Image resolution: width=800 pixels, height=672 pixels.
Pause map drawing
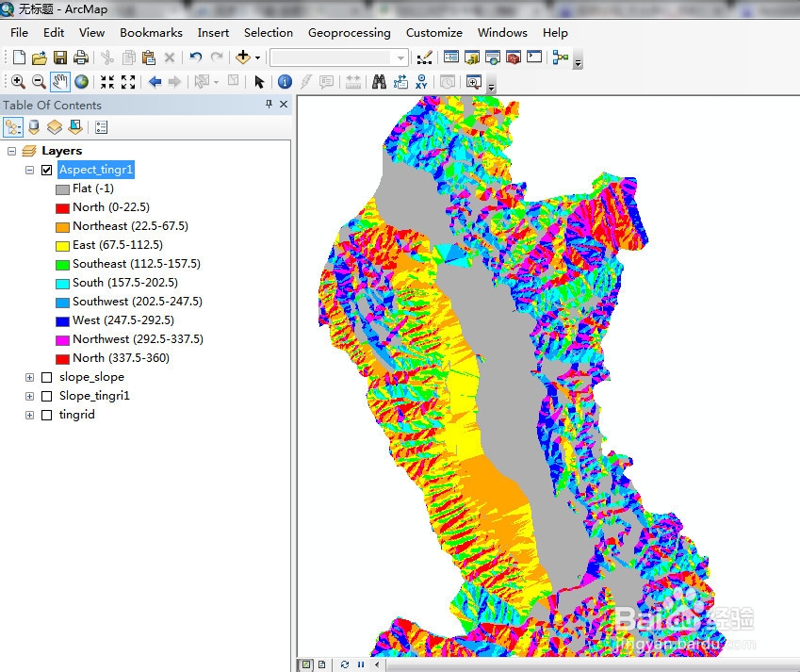point(361,664)
